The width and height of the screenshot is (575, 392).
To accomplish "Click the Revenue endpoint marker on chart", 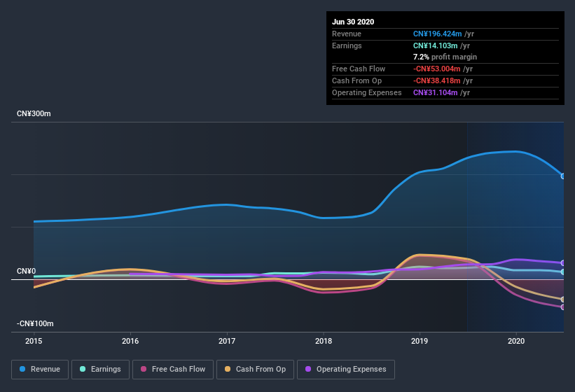I will (x=563, y=176).
